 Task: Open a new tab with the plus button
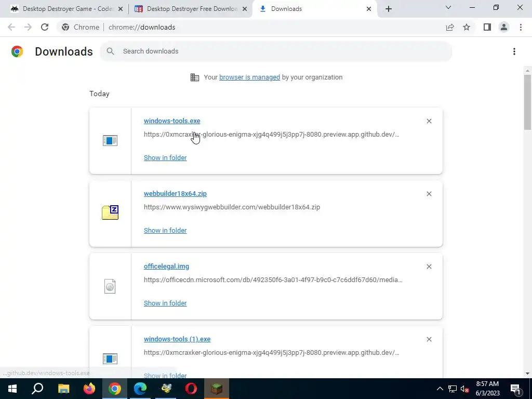pyautogui.click(x=389, y=9)
